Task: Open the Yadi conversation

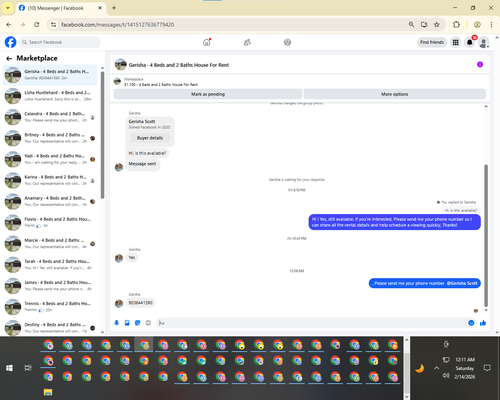Action: (50, 159)
